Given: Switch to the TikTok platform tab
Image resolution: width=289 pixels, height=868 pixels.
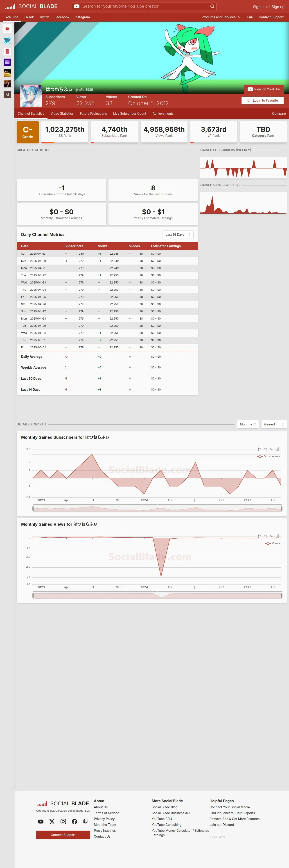Looking at the screenshot, I should point(29,17).
